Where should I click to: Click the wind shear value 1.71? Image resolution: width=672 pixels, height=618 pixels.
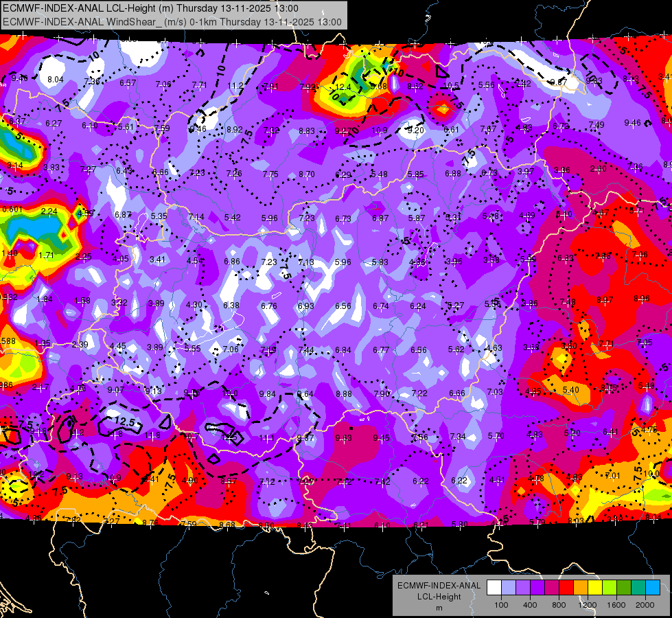pos(46,255)
